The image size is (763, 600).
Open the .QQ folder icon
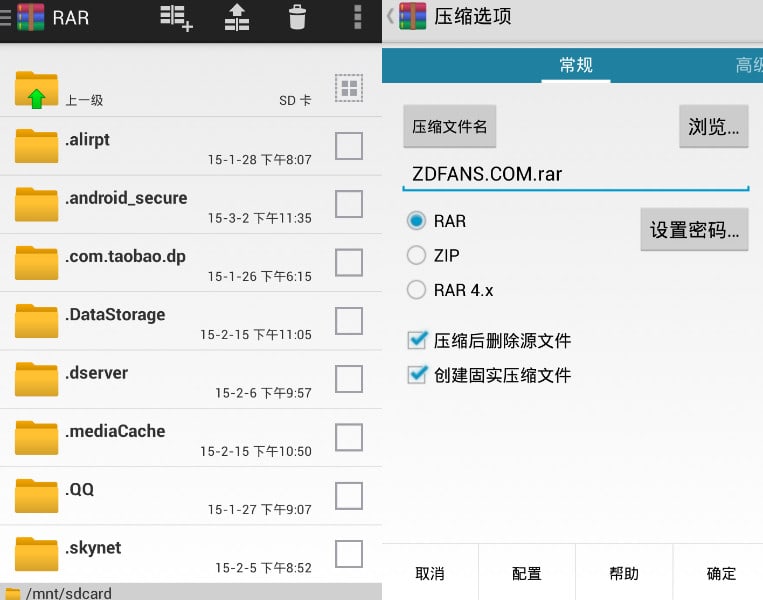36,496
